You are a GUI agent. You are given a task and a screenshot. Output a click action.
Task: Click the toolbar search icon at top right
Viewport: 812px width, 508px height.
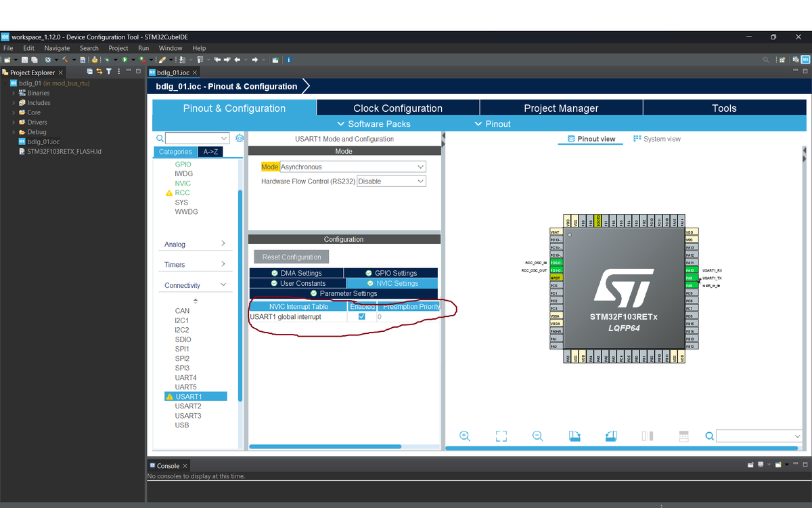(766, 60)
